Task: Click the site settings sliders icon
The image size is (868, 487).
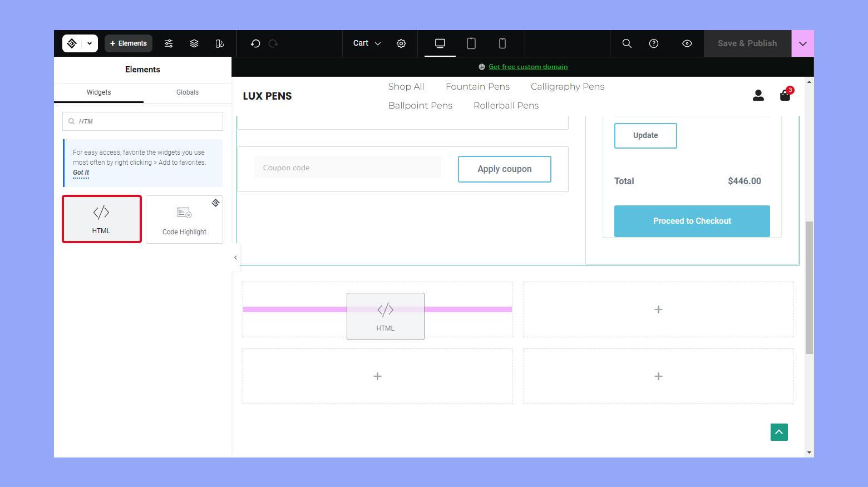Action: [169, 43]
